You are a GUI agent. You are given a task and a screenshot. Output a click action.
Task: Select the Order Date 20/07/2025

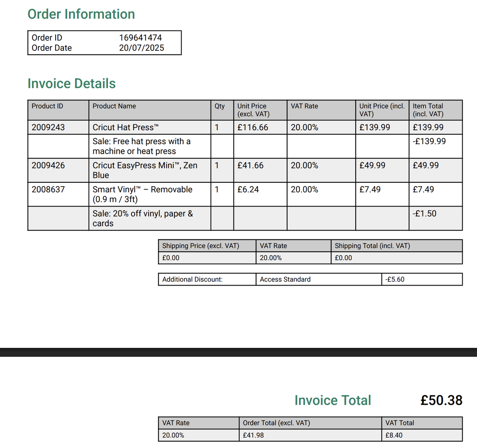(142, 48)
